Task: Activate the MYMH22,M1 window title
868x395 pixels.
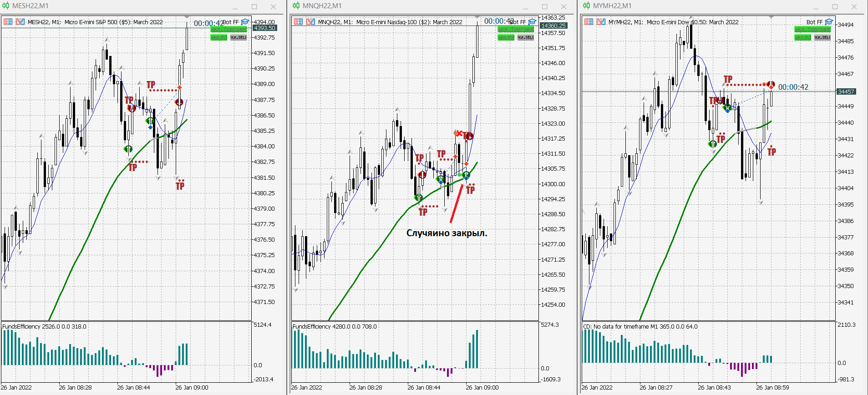Action: (612, 6)
